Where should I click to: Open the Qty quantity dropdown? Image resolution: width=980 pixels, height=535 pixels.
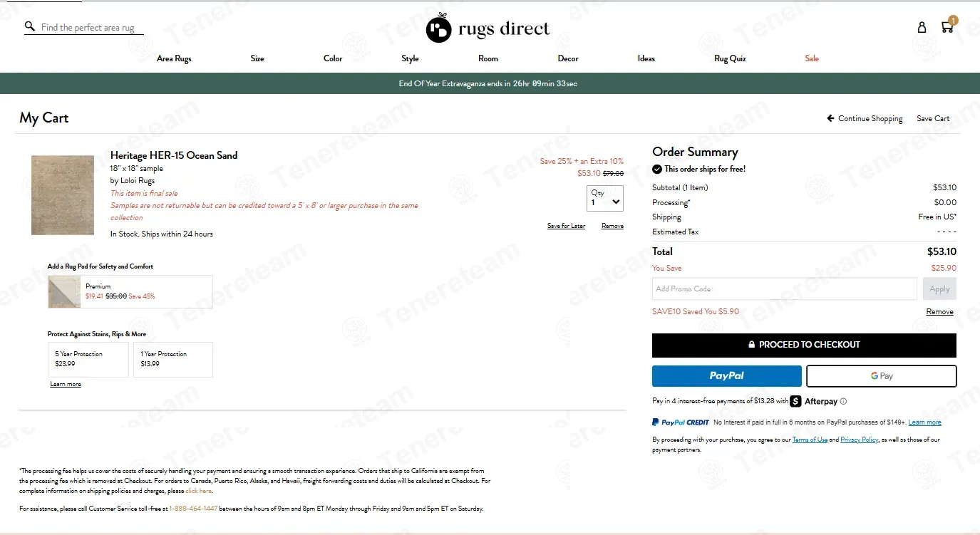point(604,198)
